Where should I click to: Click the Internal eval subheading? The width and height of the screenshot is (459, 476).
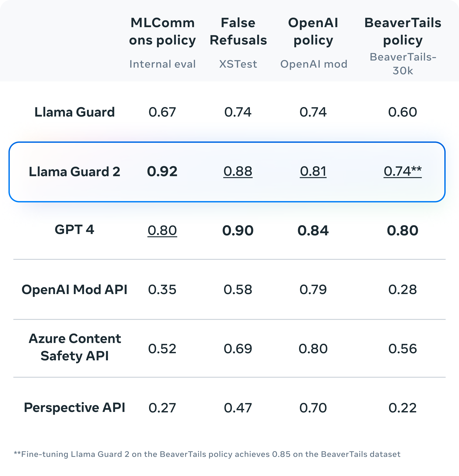point(162,64)
